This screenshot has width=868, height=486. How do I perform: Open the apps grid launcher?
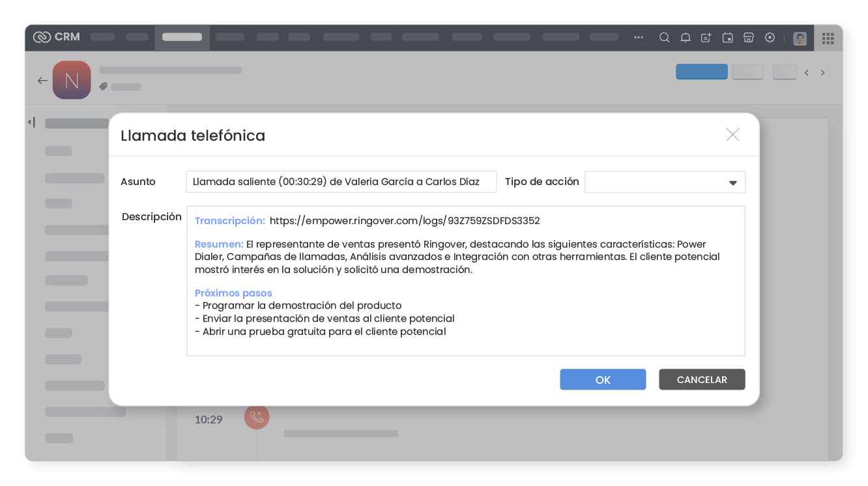pos(828,38)
